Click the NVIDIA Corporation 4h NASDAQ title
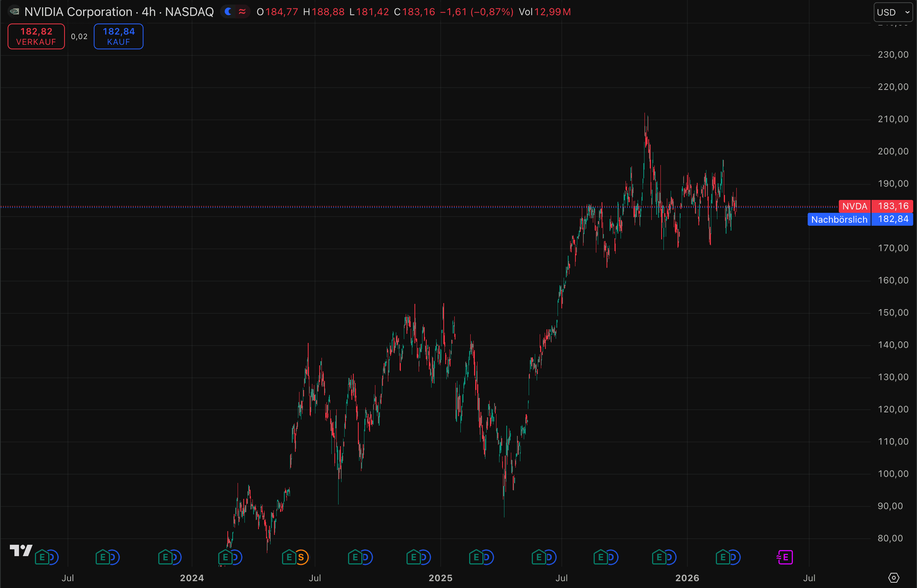Screen dimensions: 917x588 tap(119, 12)
